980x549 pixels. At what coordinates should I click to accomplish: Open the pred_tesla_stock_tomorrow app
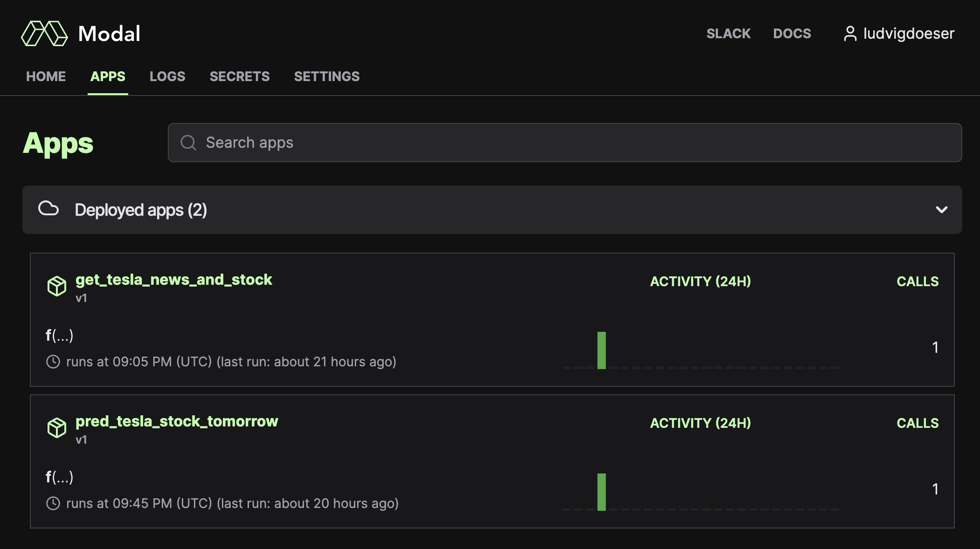(177, 421)
